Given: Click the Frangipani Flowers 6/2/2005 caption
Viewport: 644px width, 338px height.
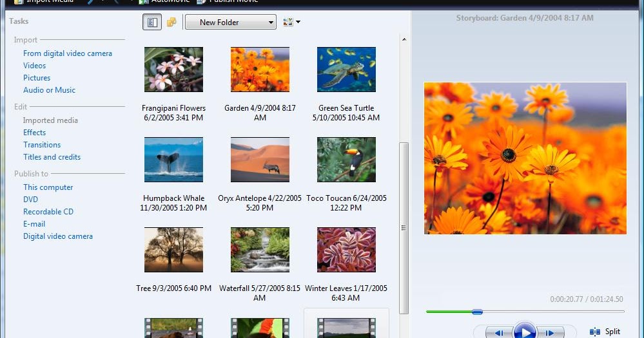Looking at the screenshot, I should (x=174, y=113).
